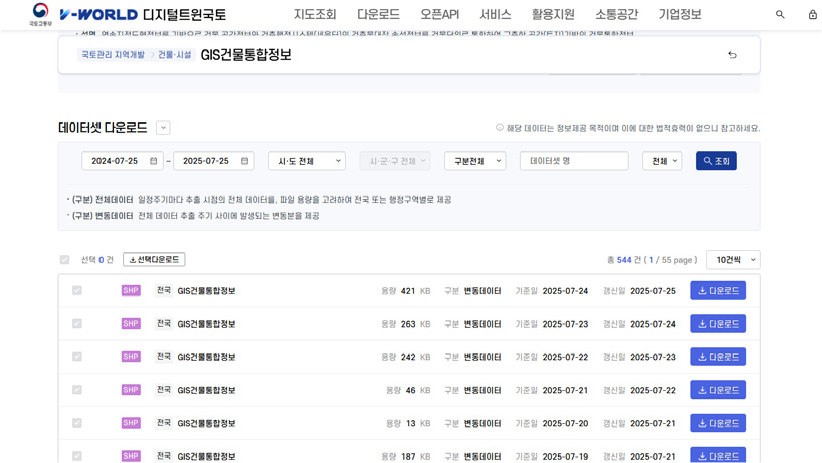This screenshot has width=822, height=463.
Task: Open the 시·도 전체 dropdown
Action: (307, 161)
